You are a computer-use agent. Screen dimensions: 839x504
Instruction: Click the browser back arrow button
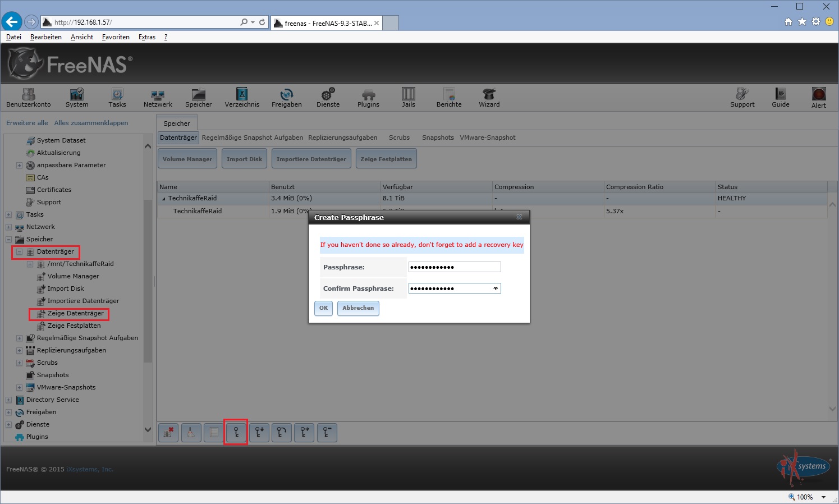point(12,22)
